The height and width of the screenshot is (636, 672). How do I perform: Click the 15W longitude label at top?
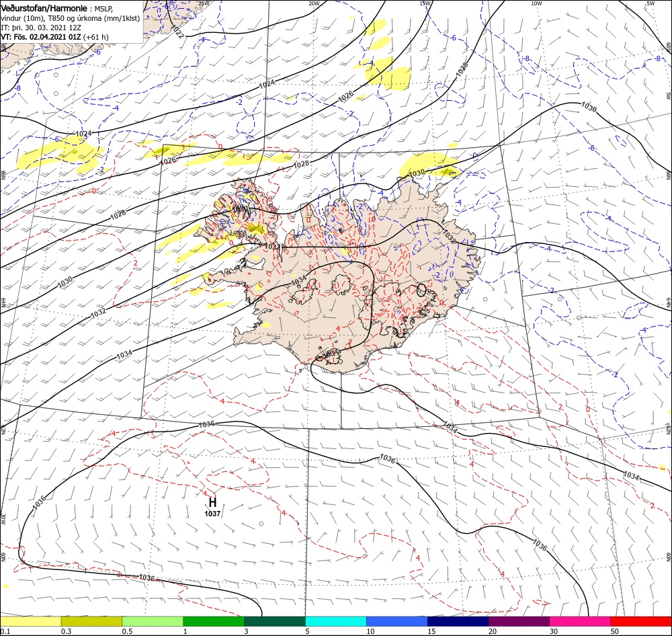pyautogui.click(x=425, y=3)
